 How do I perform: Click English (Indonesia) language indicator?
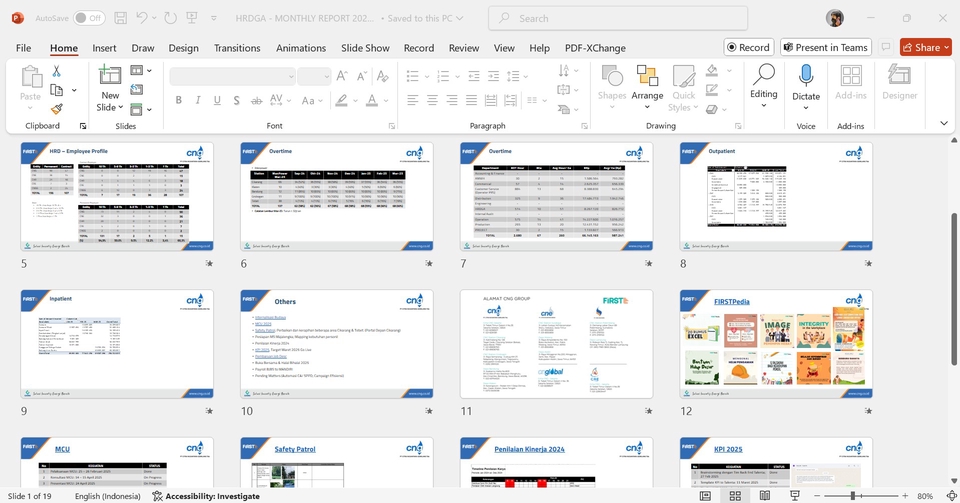[x=108, y=496]
